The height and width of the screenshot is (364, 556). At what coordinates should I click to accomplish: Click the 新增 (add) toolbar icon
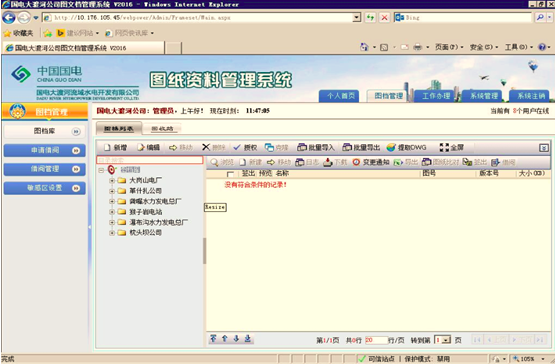(x=107, y=147)
